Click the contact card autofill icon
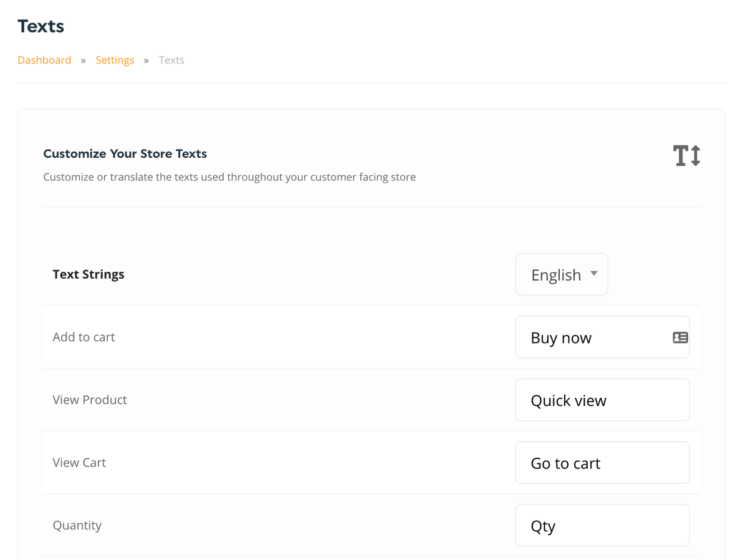 [x=680, y=337]
